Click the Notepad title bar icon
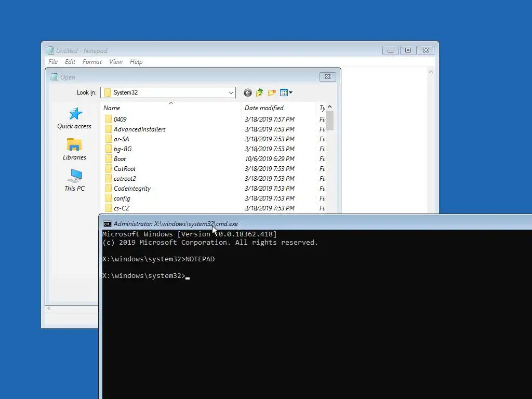 tap(50, 50)
